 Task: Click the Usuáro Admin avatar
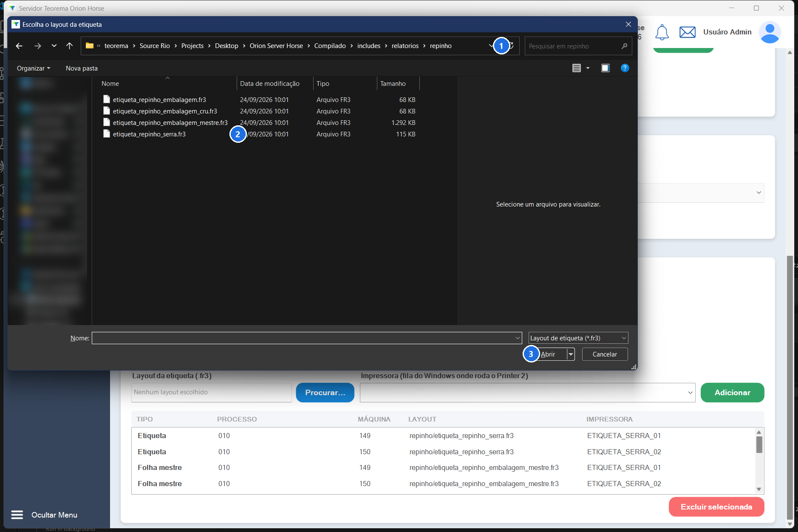click(x=770, y=32)
